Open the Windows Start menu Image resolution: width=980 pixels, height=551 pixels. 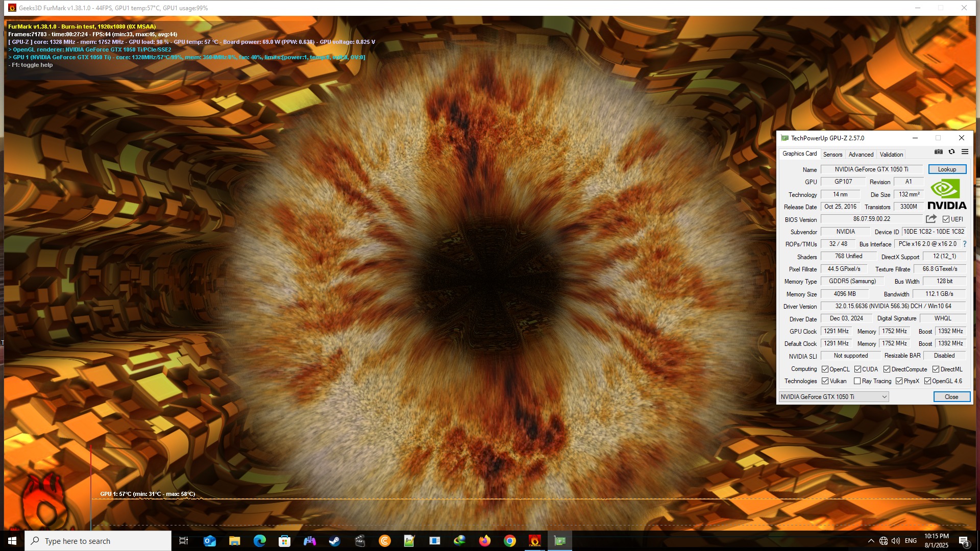click(x=12, y=541)
